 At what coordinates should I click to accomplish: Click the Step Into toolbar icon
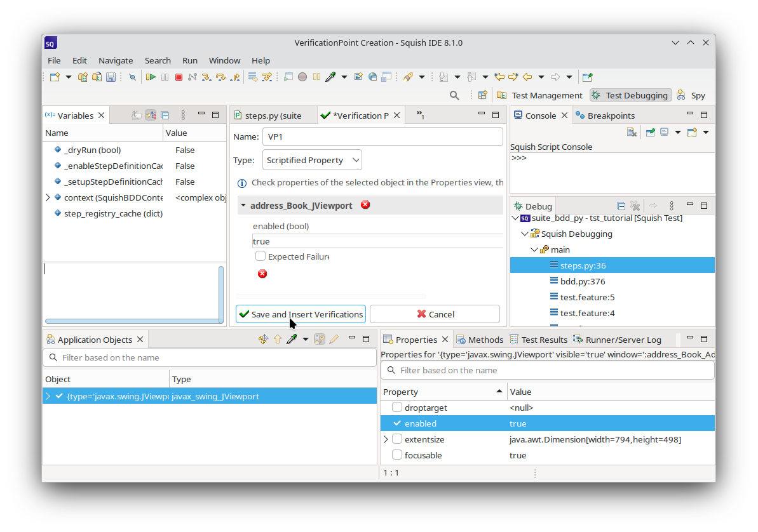(x=206, y=77)
